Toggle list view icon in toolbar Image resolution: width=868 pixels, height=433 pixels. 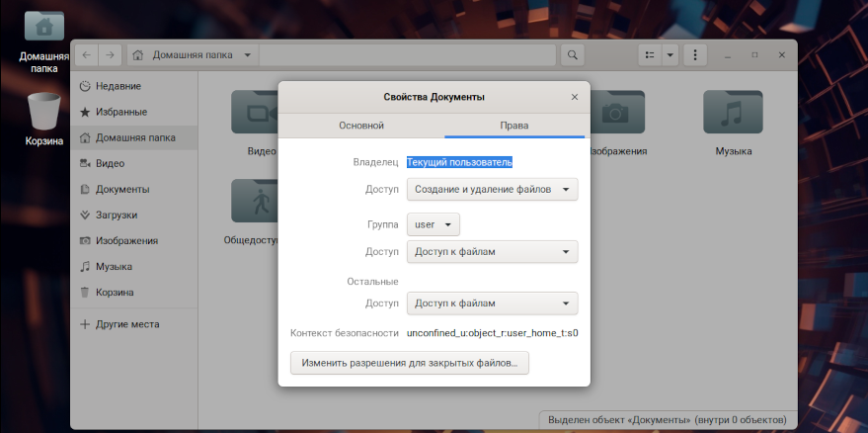tap(650, 54)
